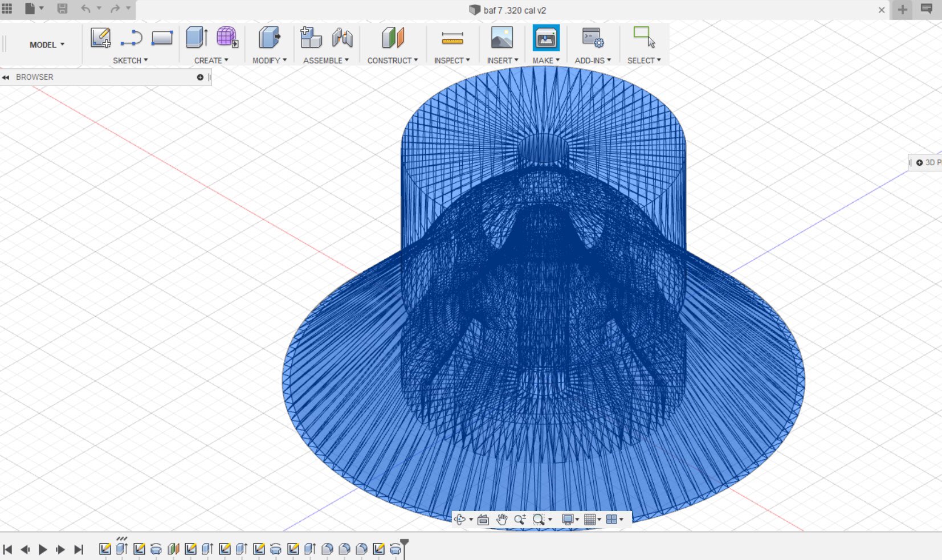The width and height of the screenshot is (942, 560).
Task: Click the Joint tool in Assemble
Action: point(342,38)
